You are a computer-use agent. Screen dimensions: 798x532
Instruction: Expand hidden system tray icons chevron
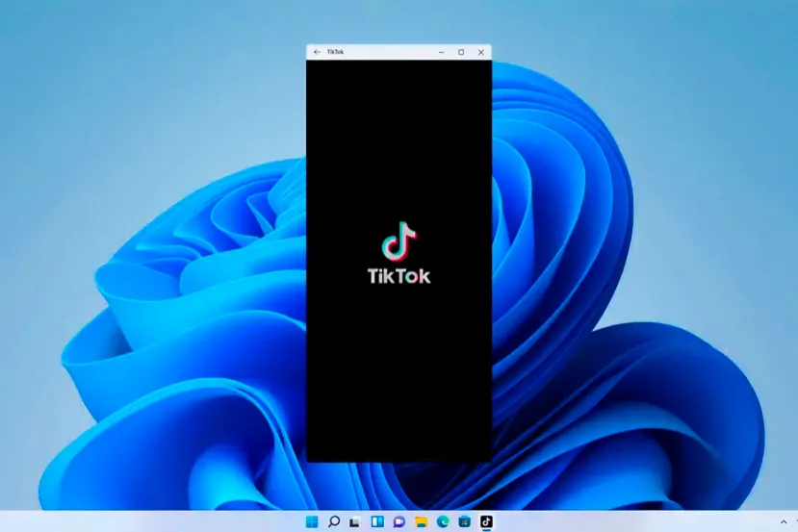point(784,521)
